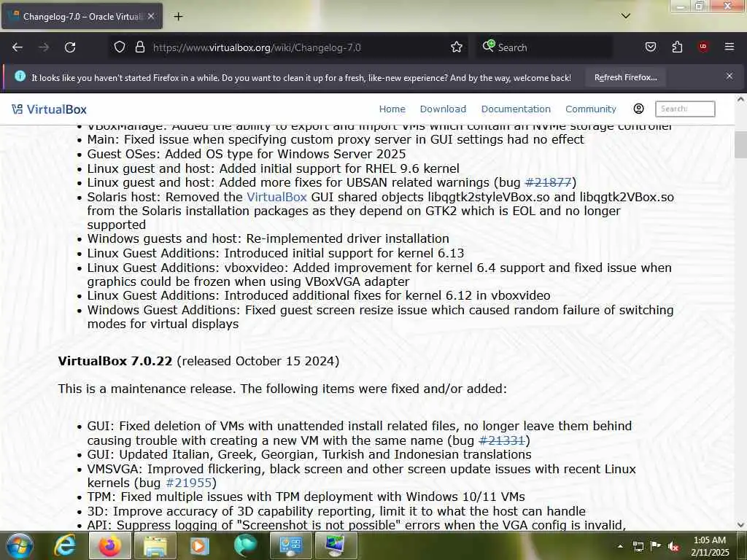Click 'Linux Guest Additions: Introduced initial support for kernel 6.13'
The width and height of the screenshot is (747, 560).
[275, 253]
